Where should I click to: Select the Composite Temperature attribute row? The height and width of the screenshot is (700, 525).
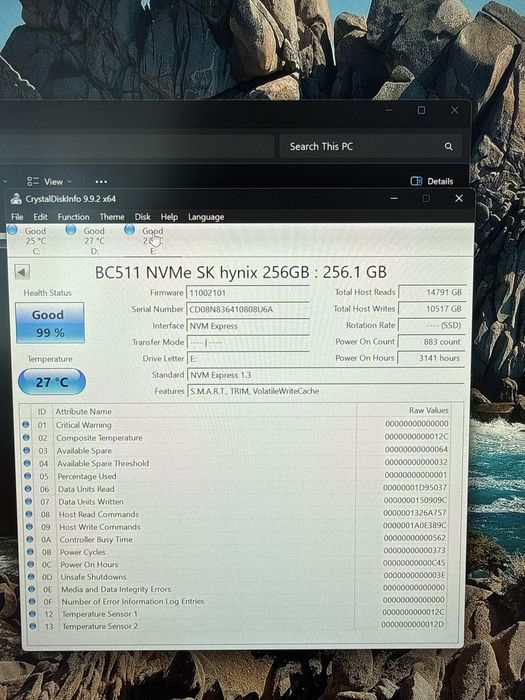(x=235, y=438)
